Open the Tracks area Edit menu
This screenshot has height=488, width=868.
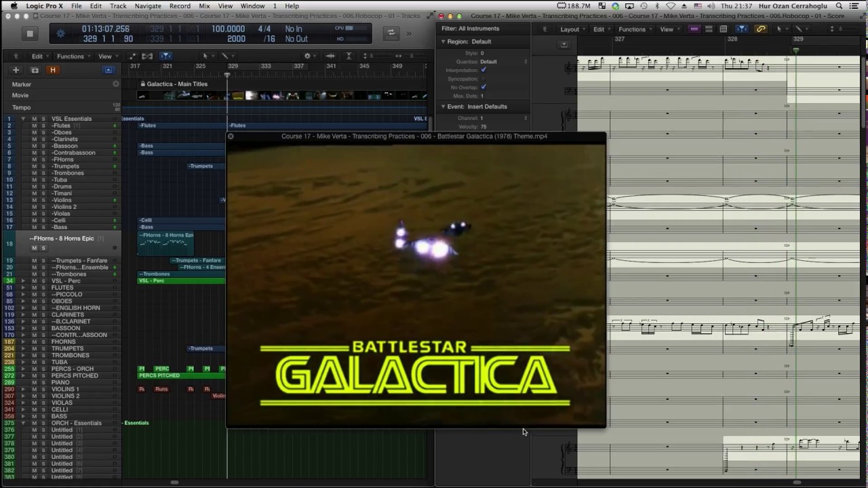pos(40,56)
